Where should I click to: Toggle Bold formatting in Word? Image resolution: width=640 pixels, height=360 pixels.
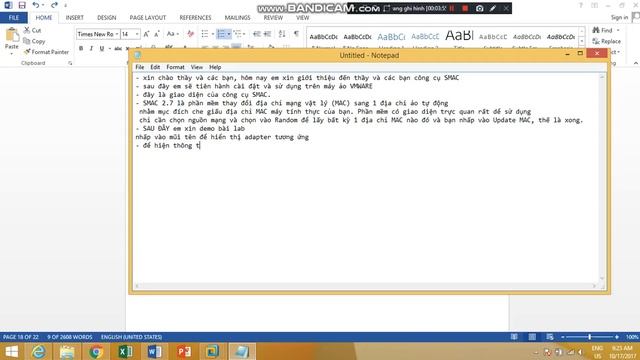tap(81, 49)
